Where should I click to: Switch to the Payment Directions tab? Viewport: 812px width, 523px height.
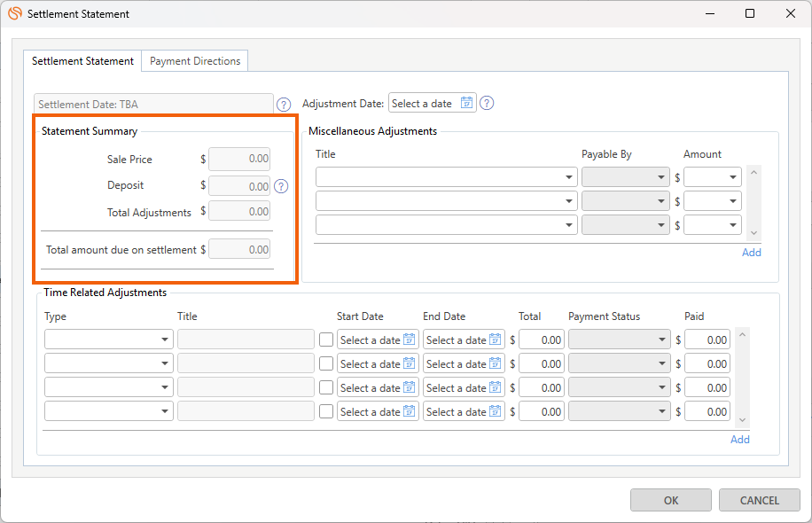(195, 61)
